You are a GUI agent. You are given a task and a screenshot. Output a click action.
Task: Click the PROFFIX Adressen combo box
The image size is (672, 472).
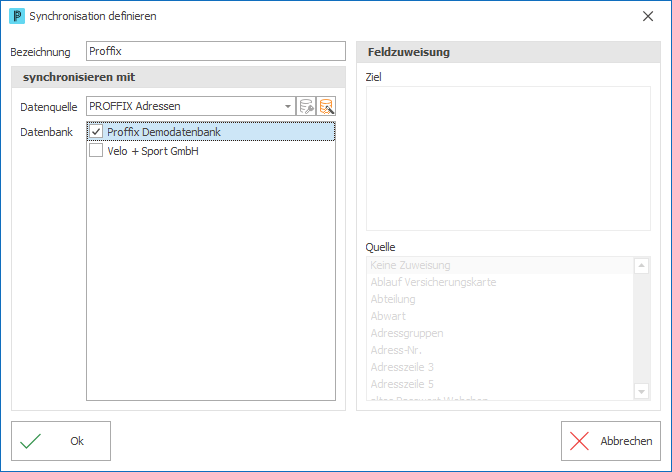pos(191,106)
